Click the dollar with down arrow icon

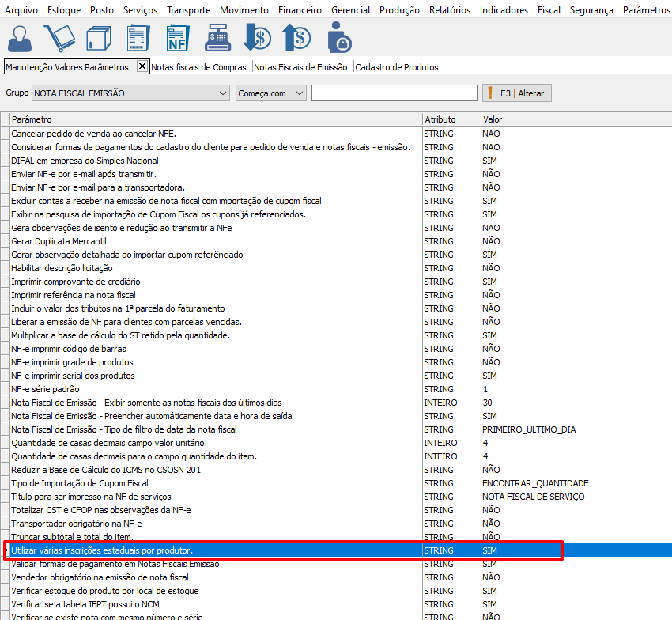257,37
